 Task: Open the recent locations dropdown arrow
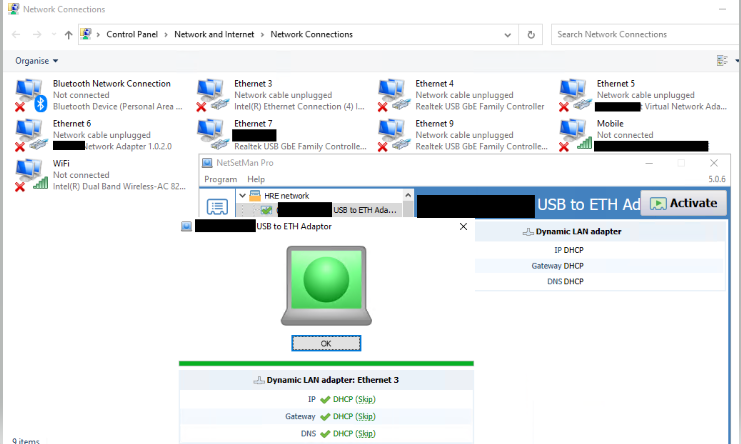pyautogui.click(x=53, y=34)
